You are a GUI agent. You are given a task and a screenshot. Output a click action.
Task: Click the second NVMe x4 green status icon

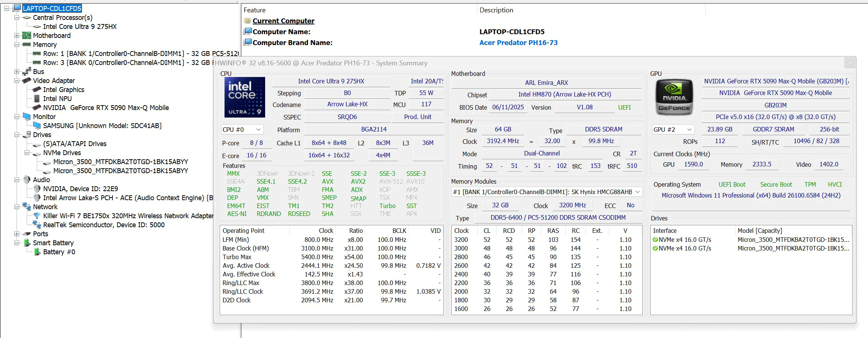click(x=656, y=248)
